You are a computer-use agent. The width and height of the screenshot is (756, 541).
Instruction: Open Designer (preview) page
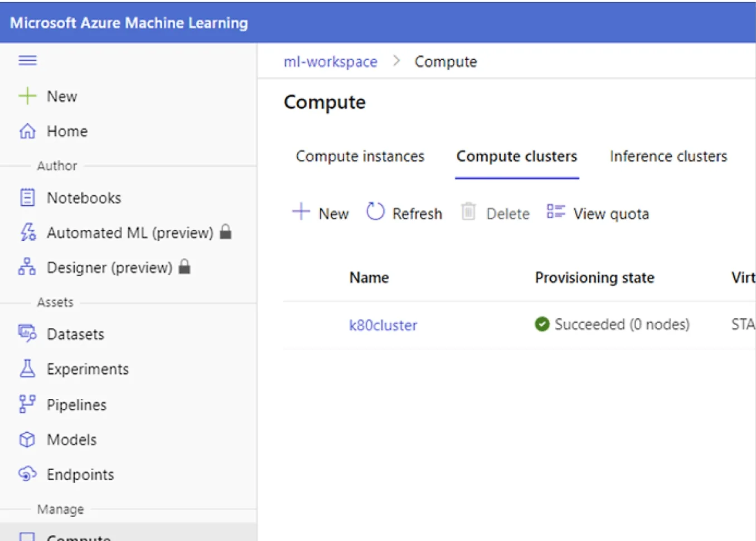[109, 268]
